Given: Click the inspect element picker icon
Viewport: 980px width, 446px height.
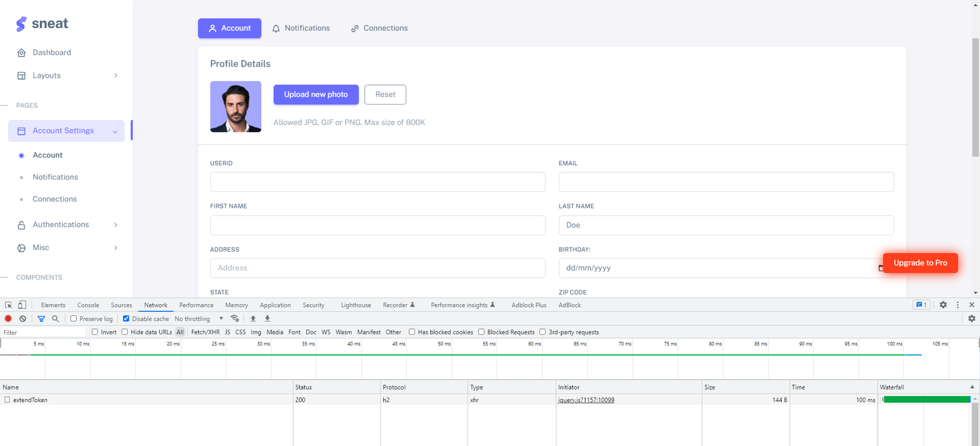Looking at the screenshot, I should (x=8, y=305).
